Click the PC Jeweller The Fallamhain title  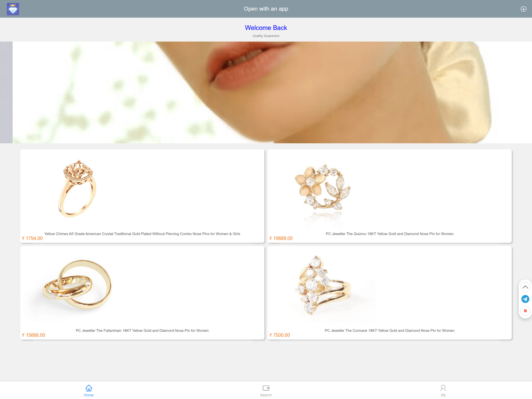142,331
